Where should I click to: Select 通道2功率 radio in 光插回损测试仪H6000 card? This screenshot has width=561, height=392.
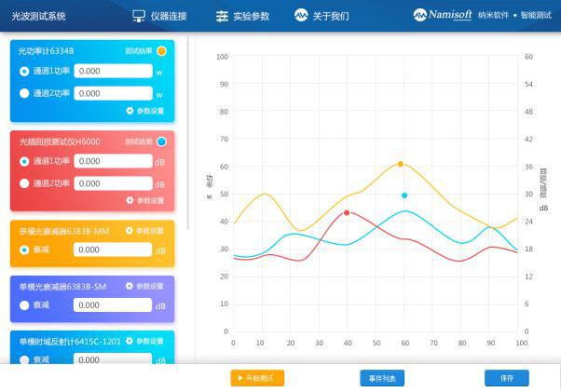coord(24,183)
